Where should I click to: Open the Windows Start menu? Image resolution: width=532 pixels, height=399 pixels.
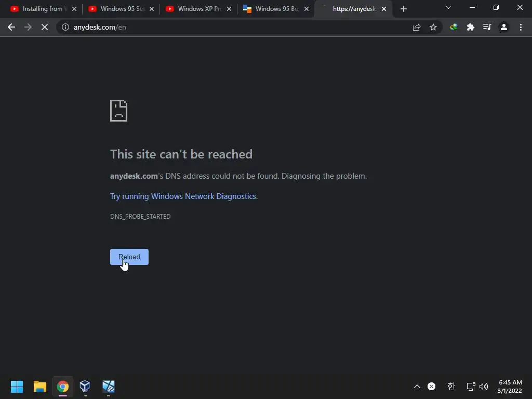[x=17, y=387]
